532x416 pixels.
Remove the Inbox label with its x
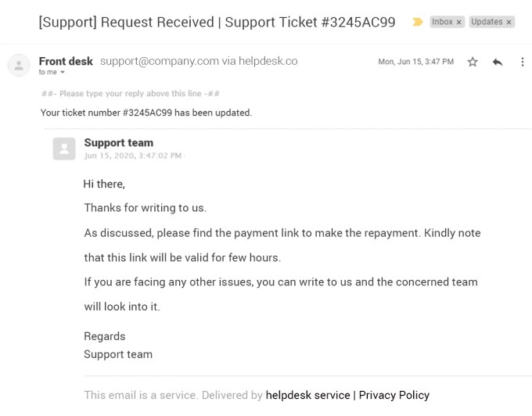coord(458,22)
